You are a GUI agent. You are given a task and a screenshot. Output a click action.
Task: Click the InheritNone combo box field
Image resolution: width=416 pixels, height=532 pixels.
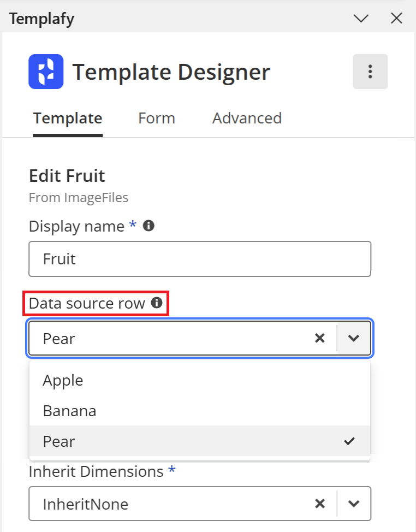click(x=164, y=504)
